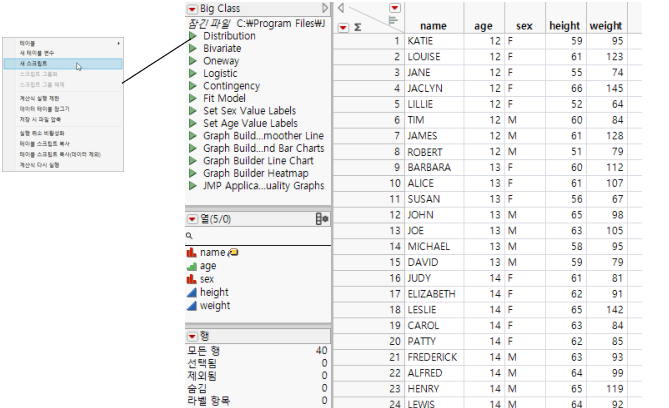Run the Set Age Value Labels green triangle

coord(193,123)
